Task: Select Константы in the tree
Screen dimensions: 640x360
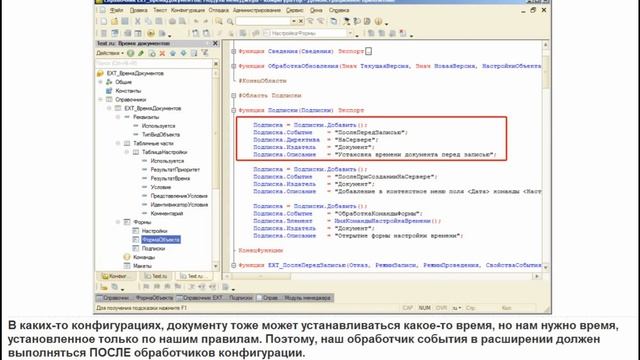Action: tap(128, 91)
